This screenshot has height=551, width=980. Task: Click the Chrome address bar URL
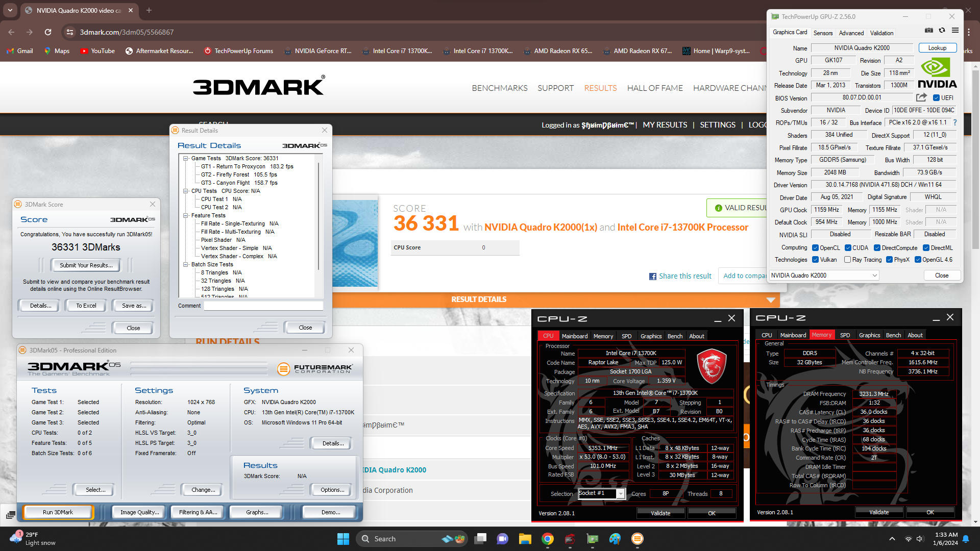[x=127, y=32]
